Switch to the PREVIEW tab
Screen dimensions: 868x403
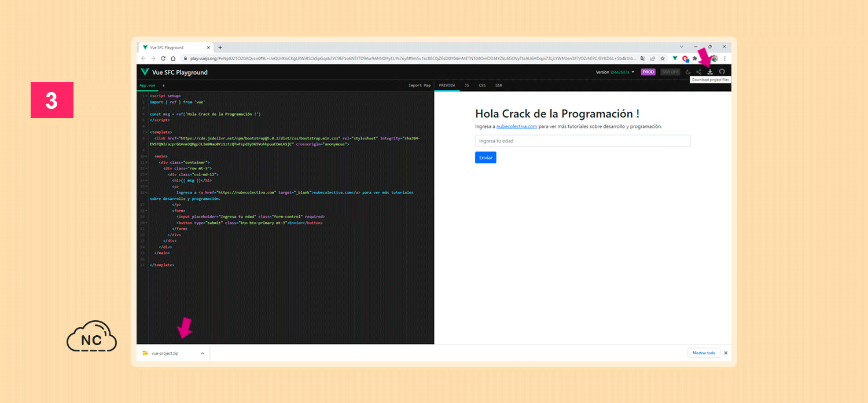click(447, 85)
